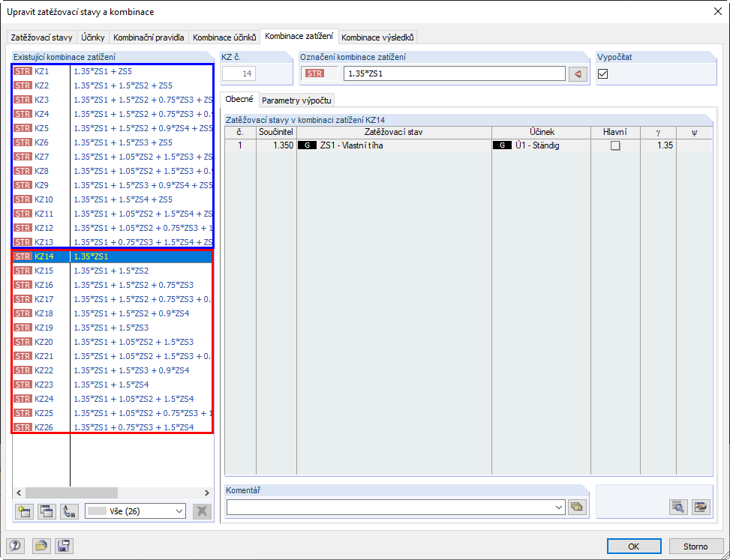Click the comment library icon
This screenshot has height=560, width=730.
[x=576, y=507]
